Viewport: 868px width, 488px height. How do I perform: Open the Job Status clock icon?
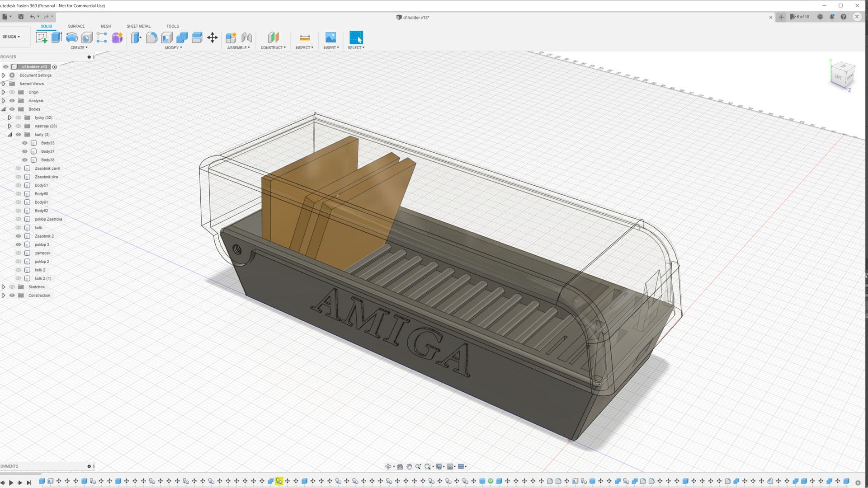tap(820, 17)
